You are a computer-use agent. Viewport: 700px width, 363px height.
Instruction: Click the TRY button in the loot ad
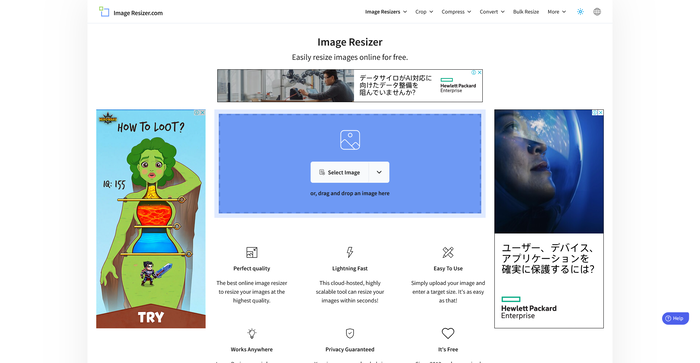151,317
